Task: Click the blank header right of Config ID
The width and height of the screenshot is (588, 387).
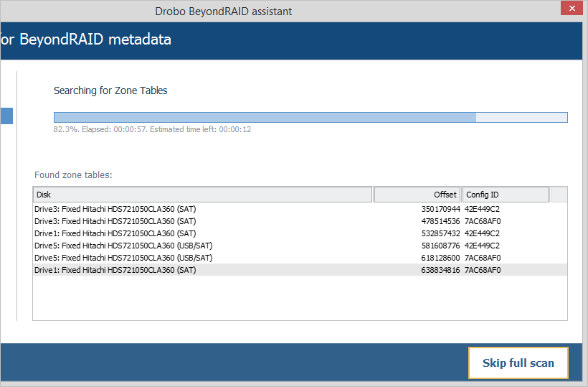Action: pyautogui.click(x=558, y=195)
